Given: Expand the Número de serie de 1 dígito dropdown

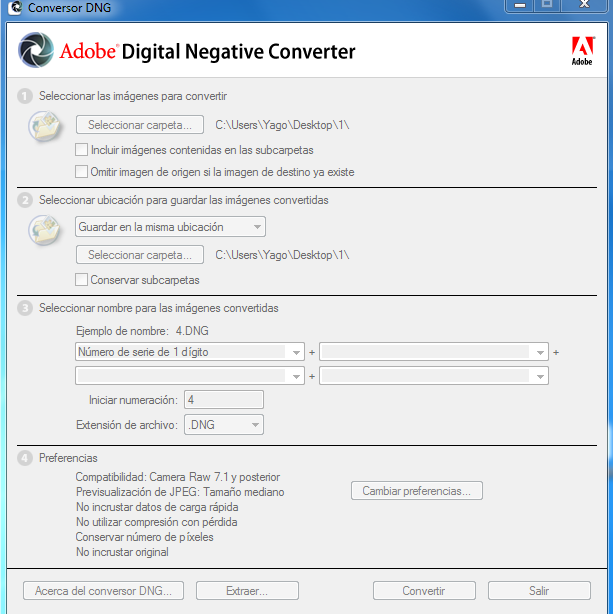Looking at the screenshot, I should coord(190,352).
